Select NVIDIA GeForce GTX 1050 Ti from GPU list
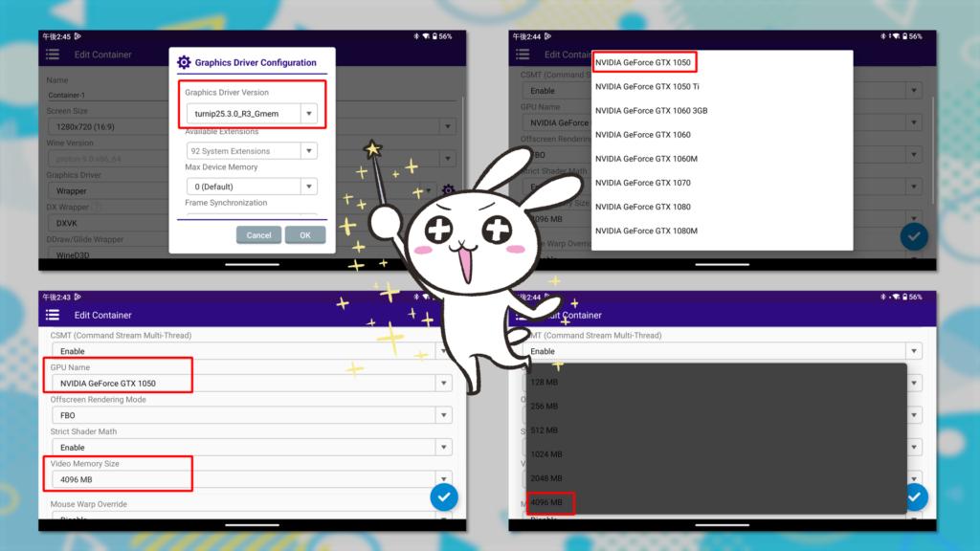980x551 pixels. point(722,86)
